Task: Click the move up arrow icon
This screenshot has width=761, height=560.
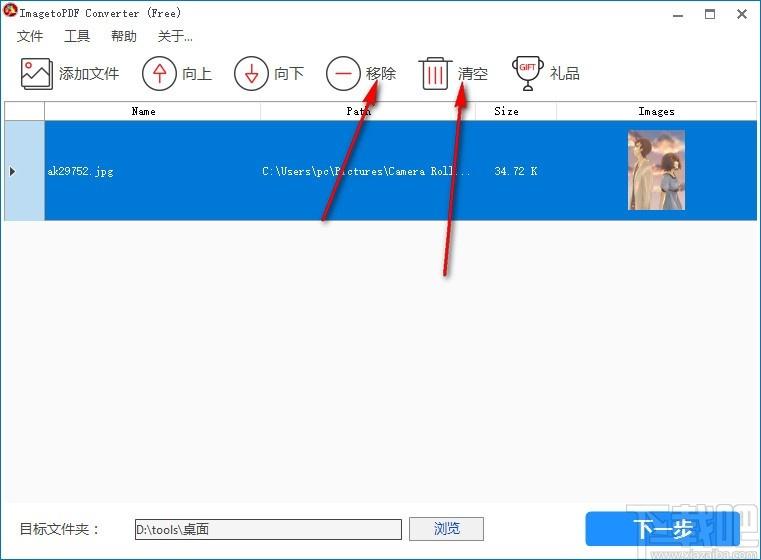Action: tap(159, 74)
